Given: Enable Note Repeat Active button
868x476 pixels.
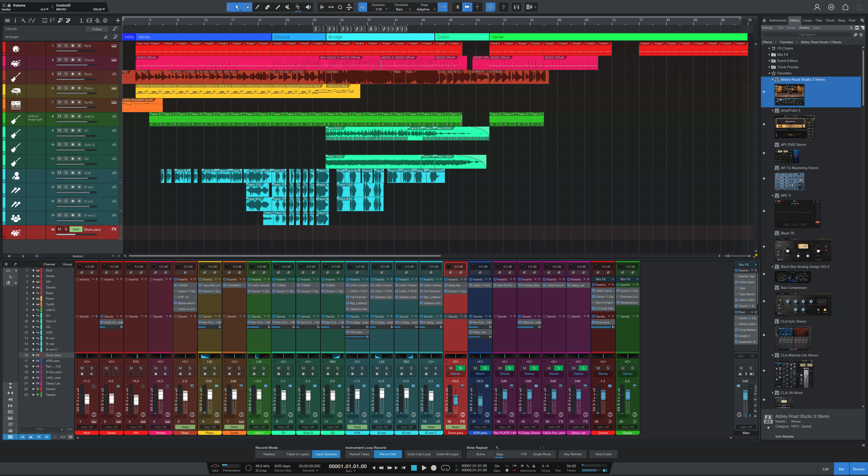Looking at the screenshot, I should click(x=480, y=454).
